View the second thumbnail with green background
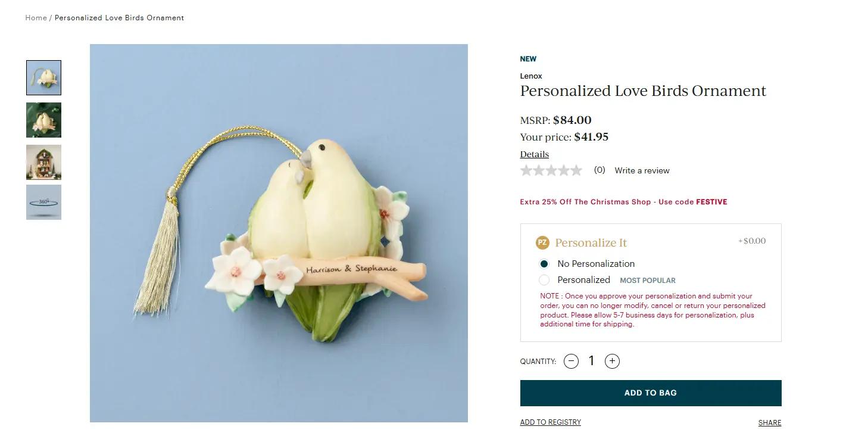This screenshot has height=442, width=868. tap(43, 120)
